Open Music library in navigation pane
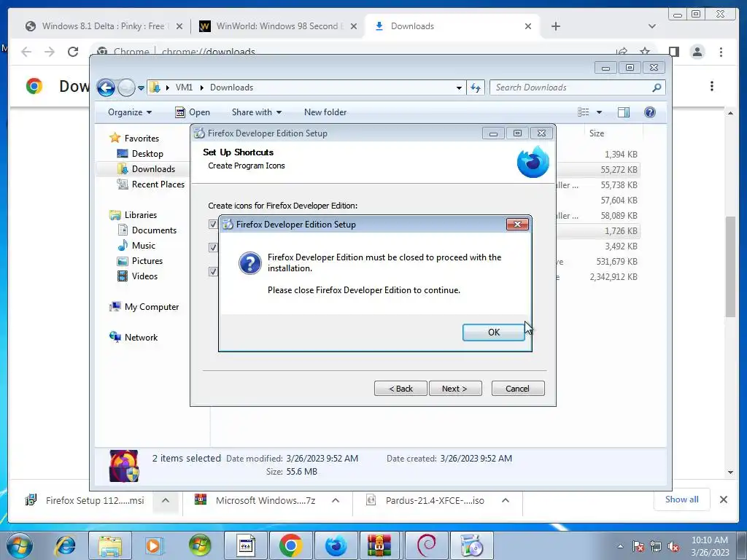 click(x=144, y=246)
